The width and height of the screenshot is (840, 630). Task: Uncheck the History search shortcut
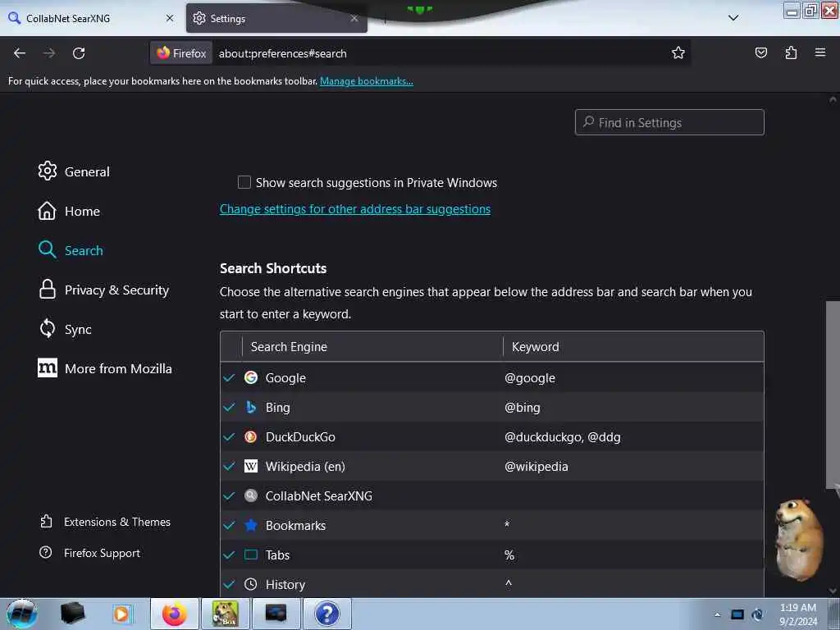[x=230, y=584]
